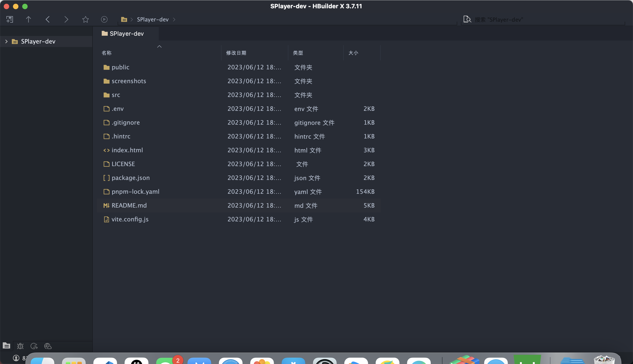Select the README.md file row

coord(129,205)
